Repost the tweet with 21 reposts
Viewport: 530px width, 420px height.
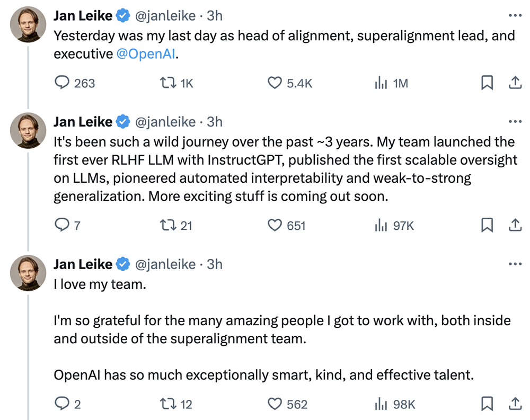click(x=167, y=226)
